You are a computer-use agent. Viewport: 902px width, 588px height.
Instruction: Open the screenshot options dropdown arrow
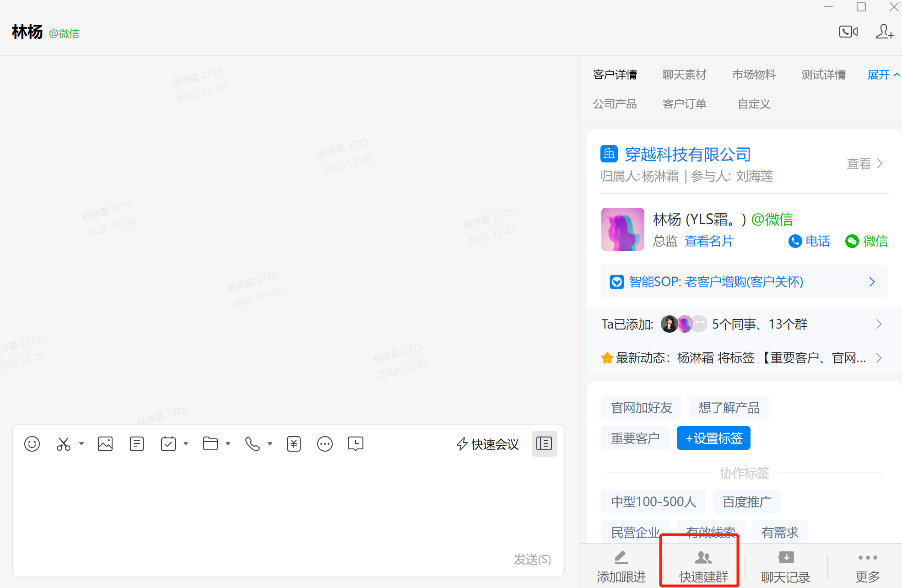(81, 444)
